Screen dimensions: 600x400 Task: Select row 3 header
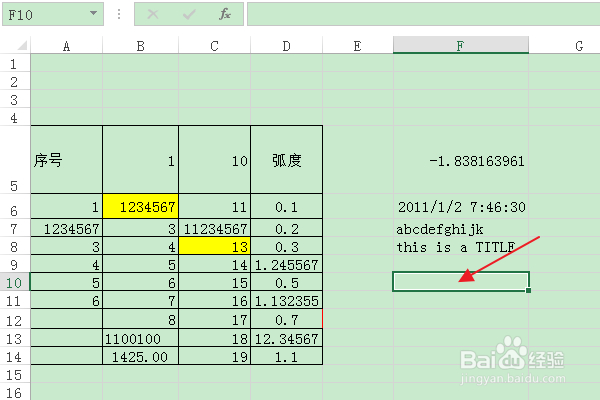pos(15,99)
